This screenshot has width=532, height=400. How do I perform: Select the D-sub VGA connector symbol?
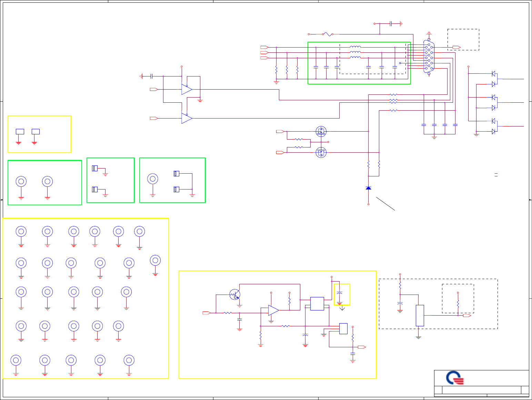(x=429, y=57)
